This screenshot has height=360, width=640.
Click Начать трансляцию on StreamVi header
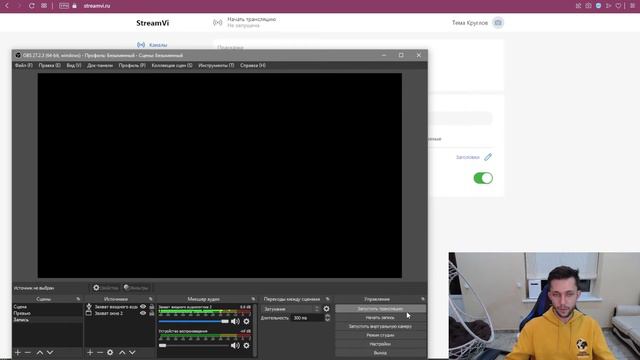coord(251,19)
